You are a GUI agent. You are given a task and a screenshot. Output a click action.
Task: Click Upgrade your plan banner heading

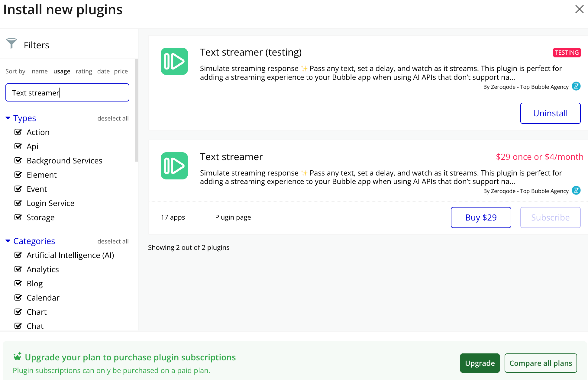click(130, 357)
